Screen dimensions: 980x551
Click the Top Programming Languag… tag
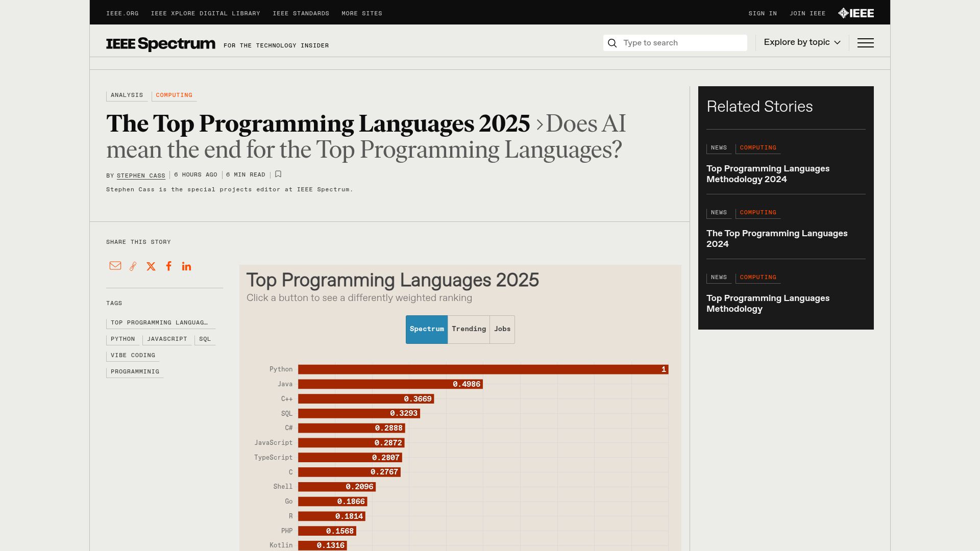pyautogui.click(x=160, y=323)
